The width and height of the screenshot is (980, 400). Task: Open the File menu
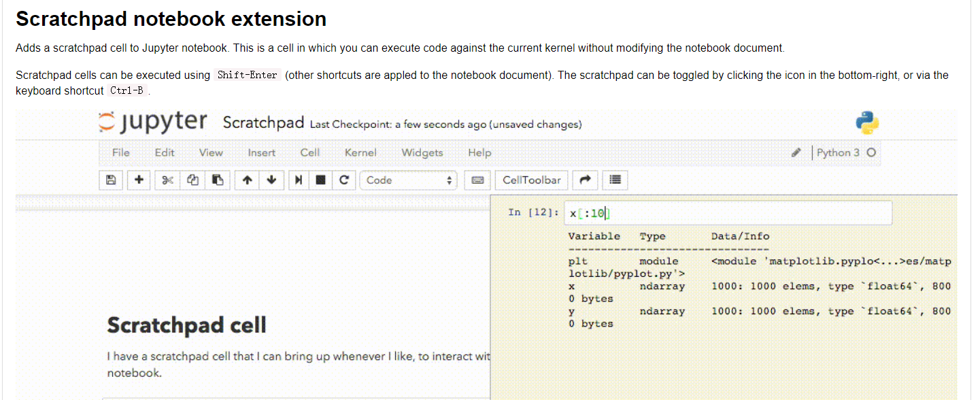pos(121,152)
